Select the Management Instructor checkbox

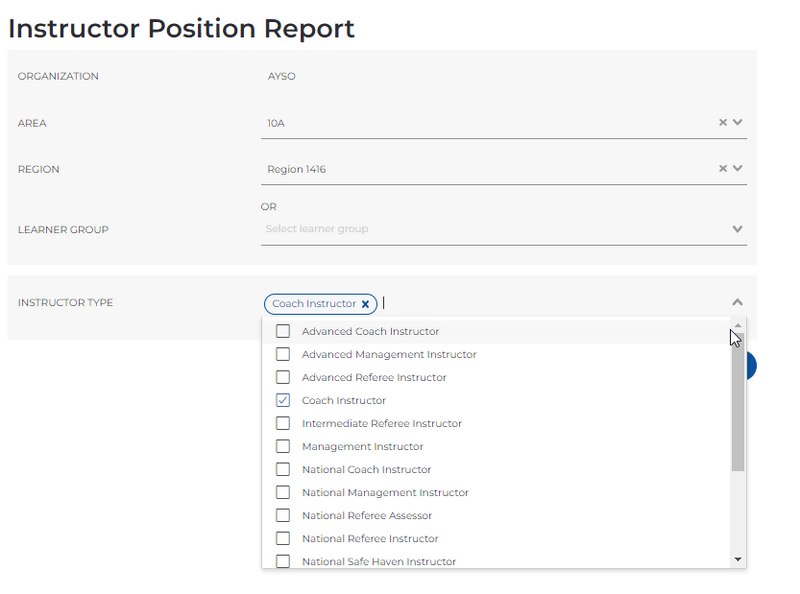pos(283,446)
